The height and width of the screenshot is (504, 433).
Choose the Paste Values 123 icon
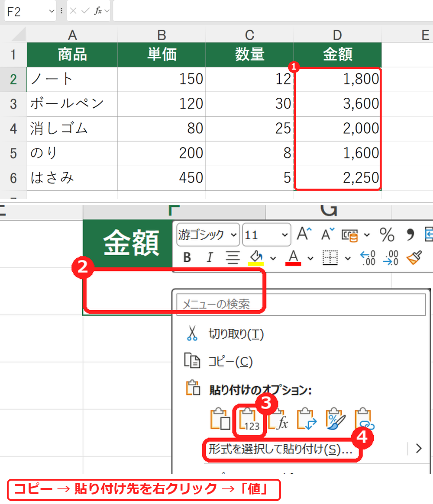point(249,420)
